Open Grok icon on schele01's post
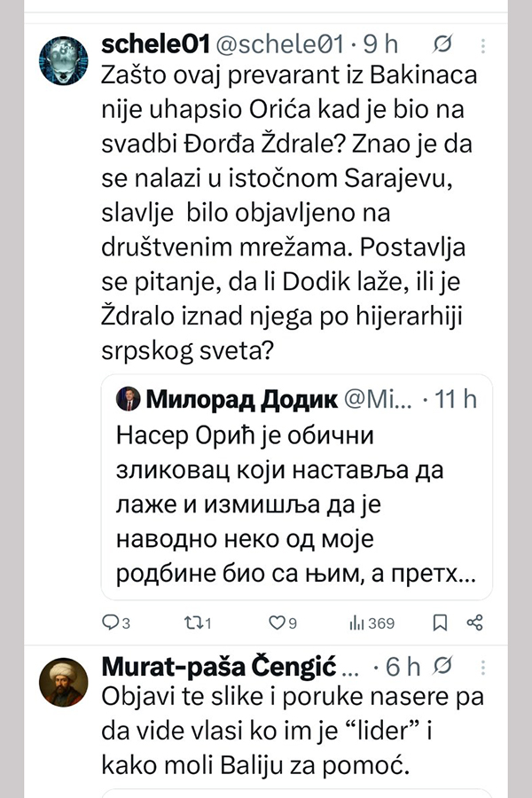 [444, 45]
